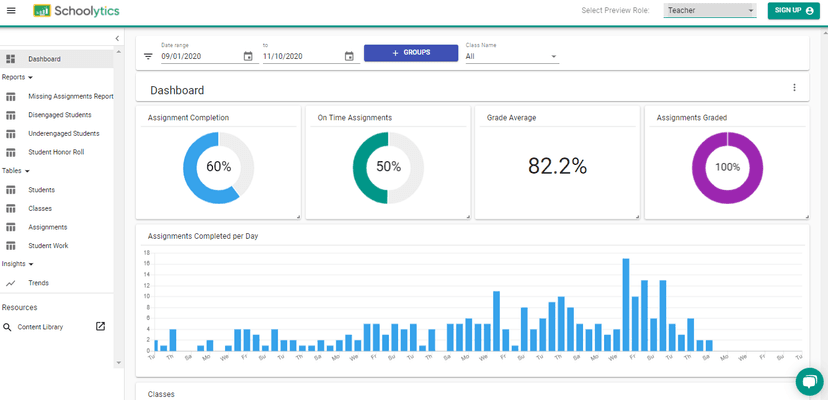This screenshot has width=828, height=400.
Task: Click the Grade Average card resize handle
Action: click(637, 216)
